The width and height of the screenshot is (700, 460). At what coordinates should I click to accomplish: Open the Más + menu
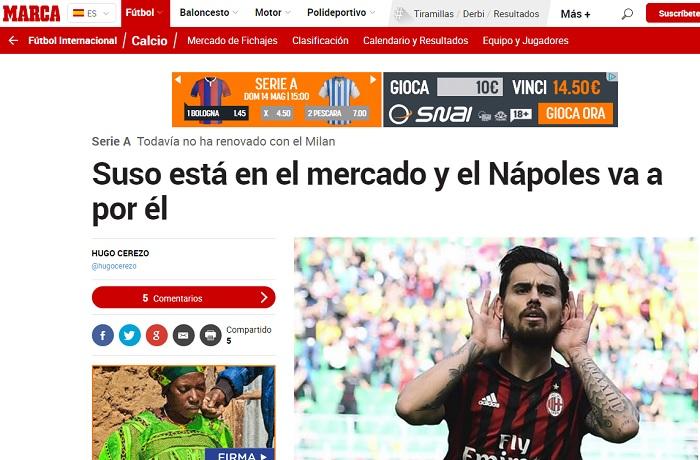coord(575,14)
